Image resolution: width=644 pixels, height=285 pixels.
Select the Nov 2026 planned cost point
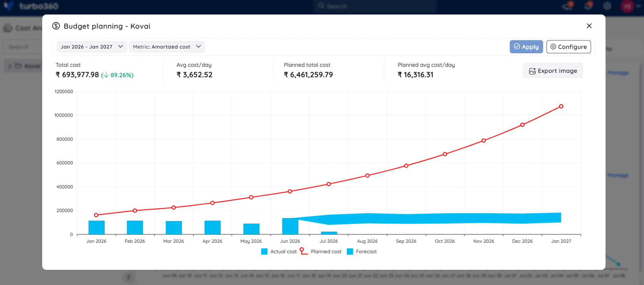pos(484,141)
